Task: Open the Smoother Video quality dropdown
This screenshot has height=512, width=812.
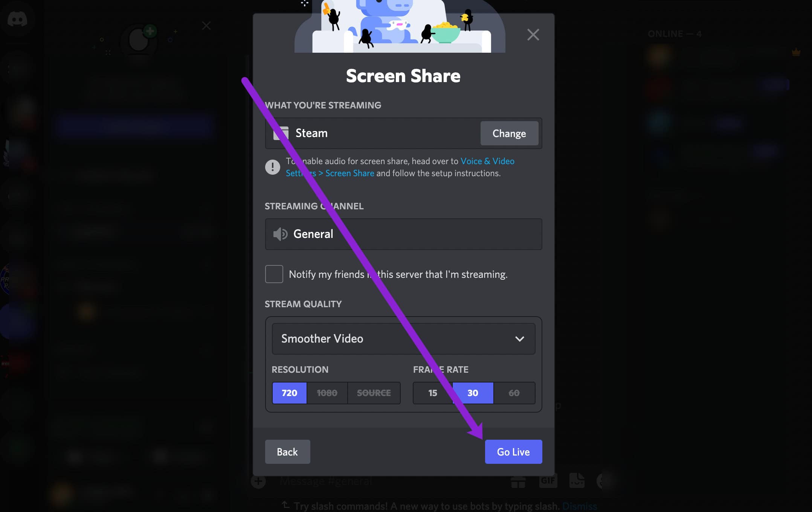Action: [403, 339]
